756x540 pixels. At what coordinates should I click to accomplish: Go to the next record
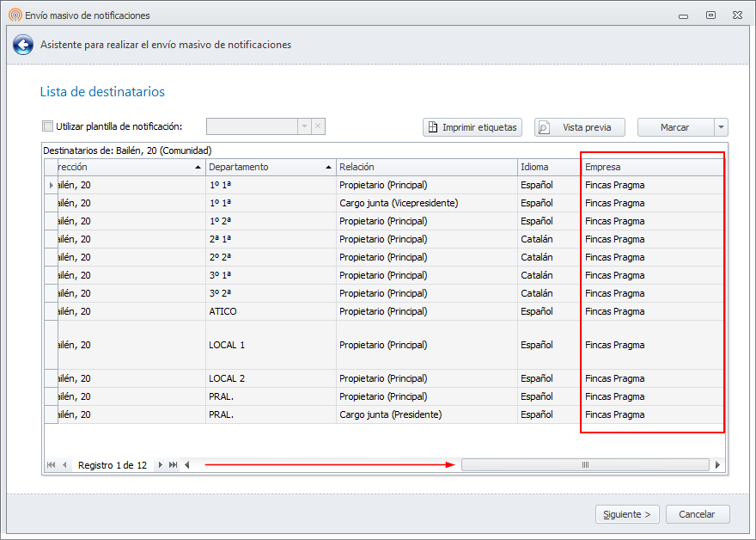tap(160, 465)
